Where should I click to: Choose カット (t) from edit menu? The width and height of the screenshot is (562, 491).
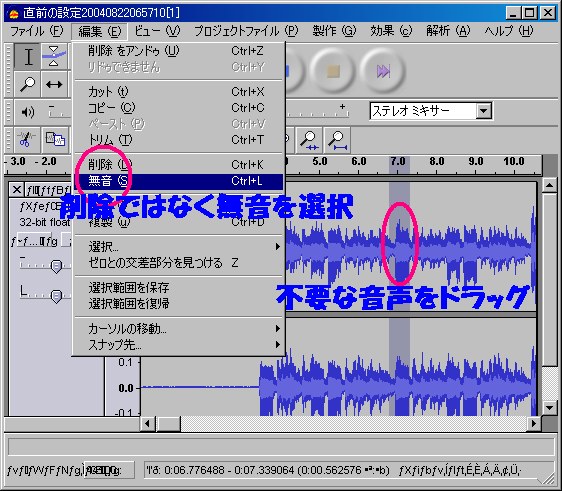[x=178, y=92]
